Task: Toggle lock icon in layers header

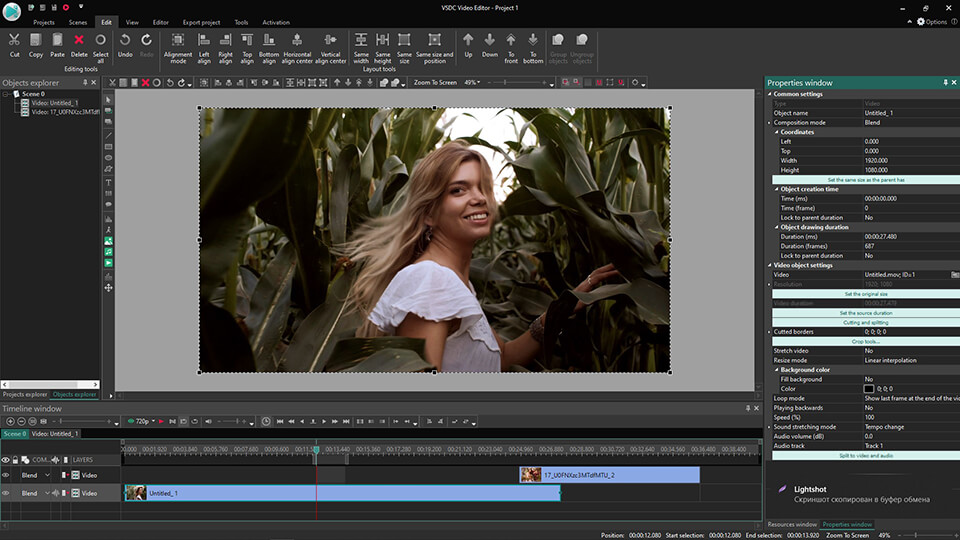Action: click(x=15, y=460)
